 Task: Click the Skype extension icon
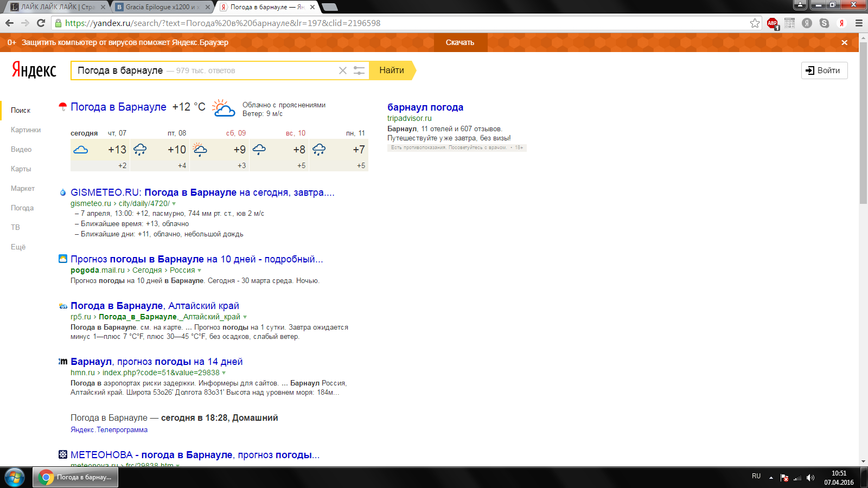pyautogui.click(x=825, y=23)
